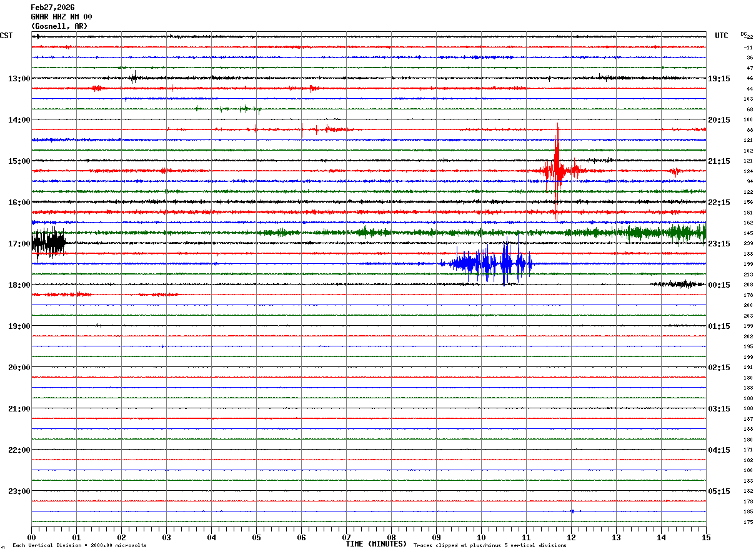Click the 20:15 UTC time label
Image resolution: width=756 pixels, height=554 pixels.
click(x=719, y=120)
